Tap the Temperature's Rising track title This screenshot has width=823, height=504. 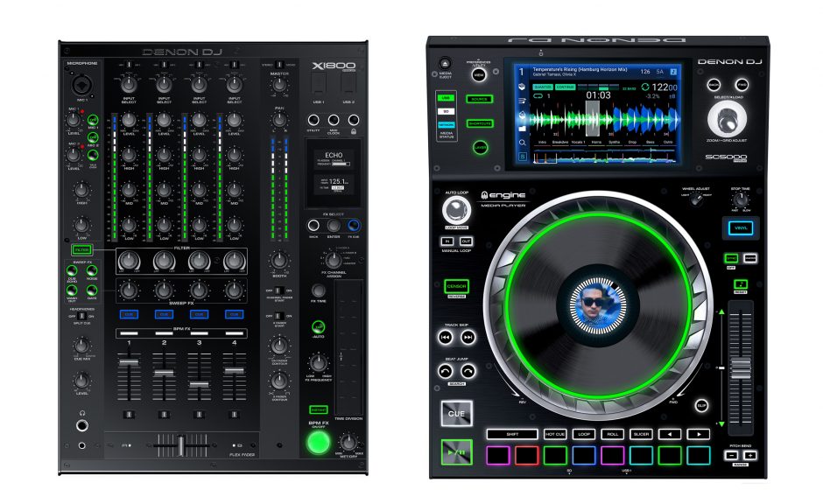(x=580, y=68)
